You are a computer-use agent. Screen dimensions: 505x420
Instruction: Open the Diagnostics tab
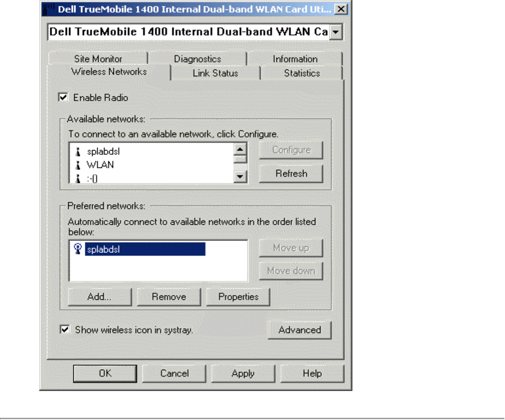point(197,59)
